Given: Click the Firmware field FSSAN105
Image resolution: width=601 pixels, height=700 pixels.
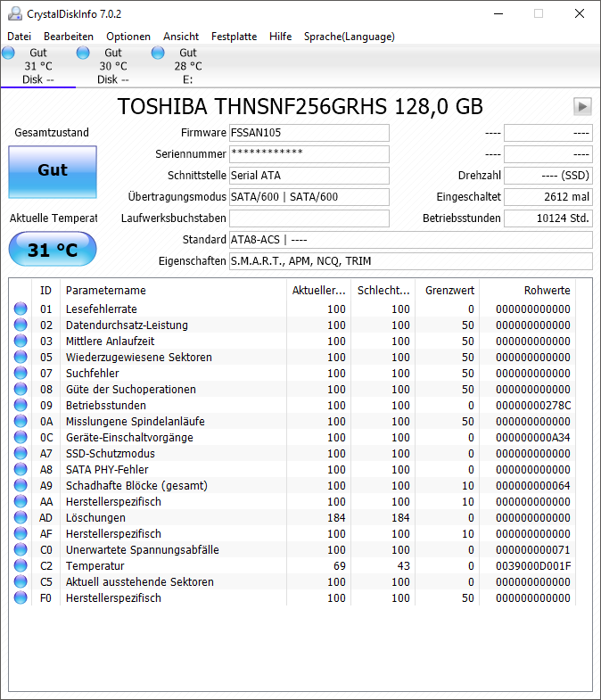Looking at the screenshot, I should [x=309, y=133].
